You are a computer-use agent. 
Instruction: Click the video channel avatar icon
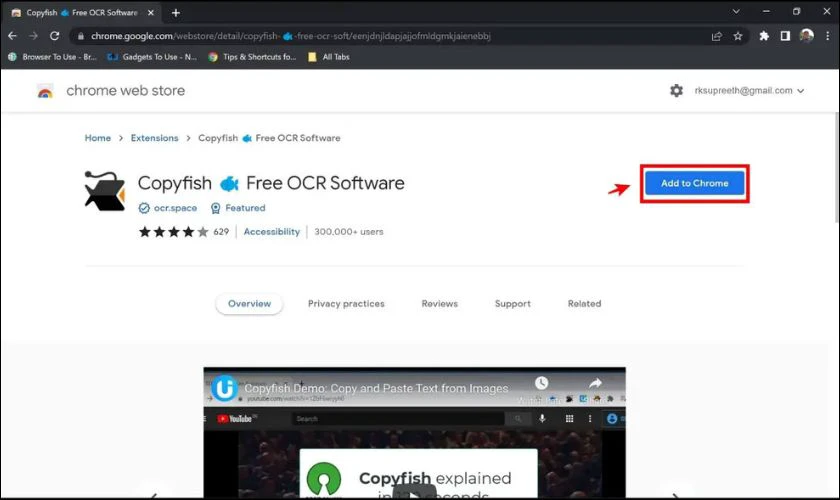(x=224, y=388)
